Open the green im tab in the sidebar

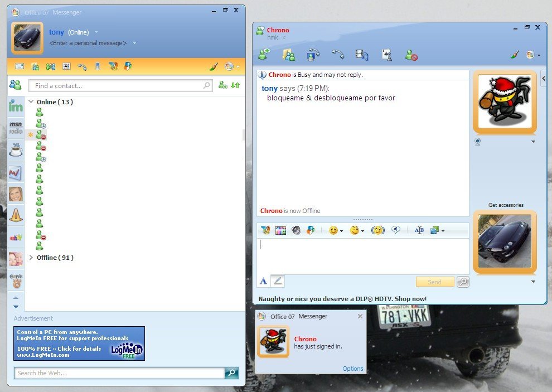(16, 105)
